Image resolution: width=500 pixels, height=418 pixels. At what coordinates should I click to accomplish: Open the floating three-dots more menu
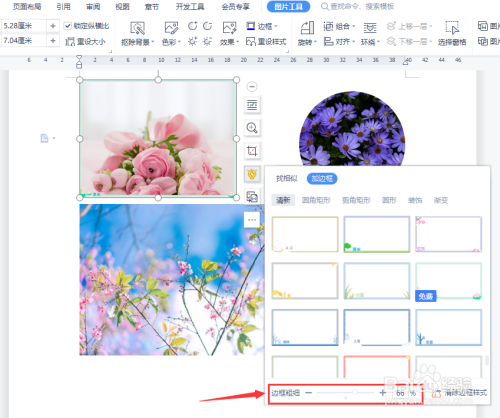coord(252,220)
